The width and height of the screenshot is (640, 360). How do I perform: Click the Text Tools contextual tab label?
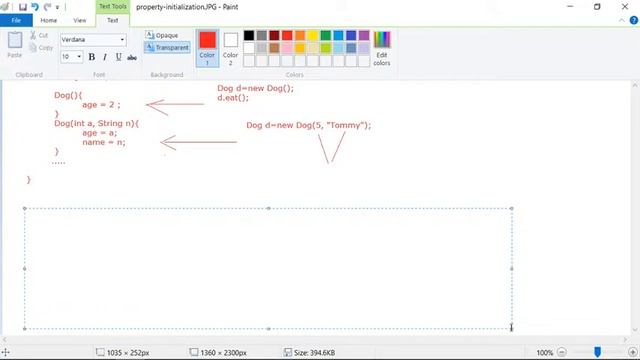(113, 7)
